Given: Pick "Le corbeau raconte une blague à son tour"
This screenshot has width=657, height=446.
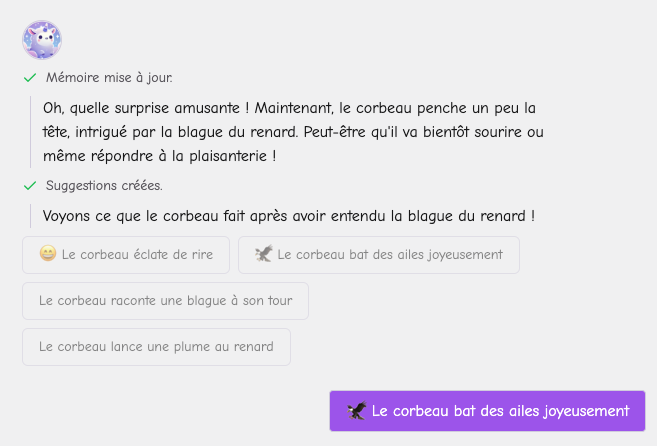Looking at the screenshot, I should coord(165,301).
